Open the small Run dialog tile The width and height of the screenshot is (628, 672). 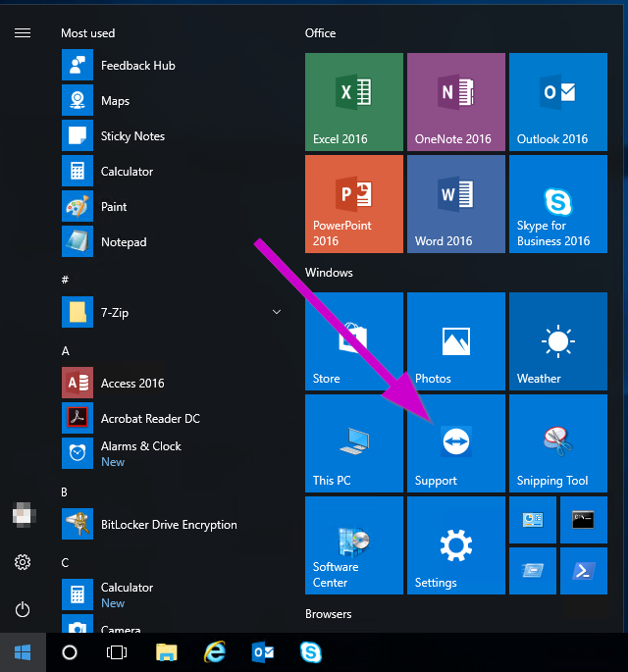coord(533,571)
